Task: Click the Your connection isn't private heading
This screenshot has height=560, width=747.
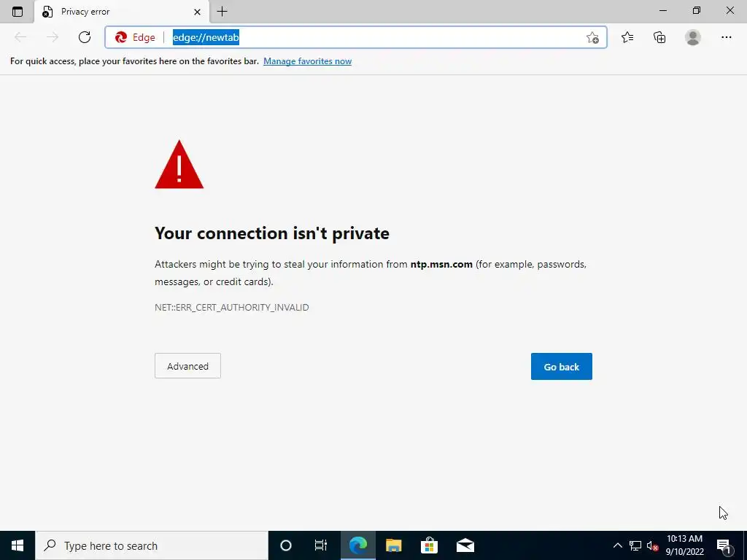Action: point(272,233)
